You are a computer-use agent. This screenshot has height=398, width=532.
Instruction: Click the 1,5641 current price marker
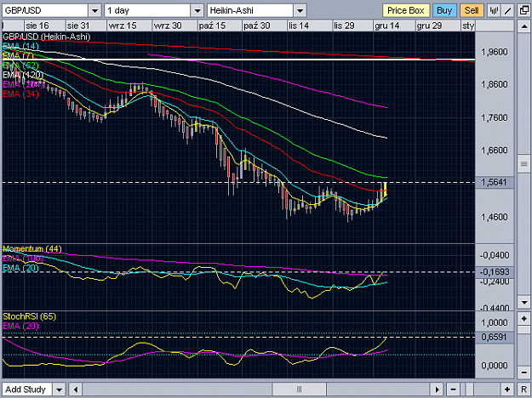495,182
